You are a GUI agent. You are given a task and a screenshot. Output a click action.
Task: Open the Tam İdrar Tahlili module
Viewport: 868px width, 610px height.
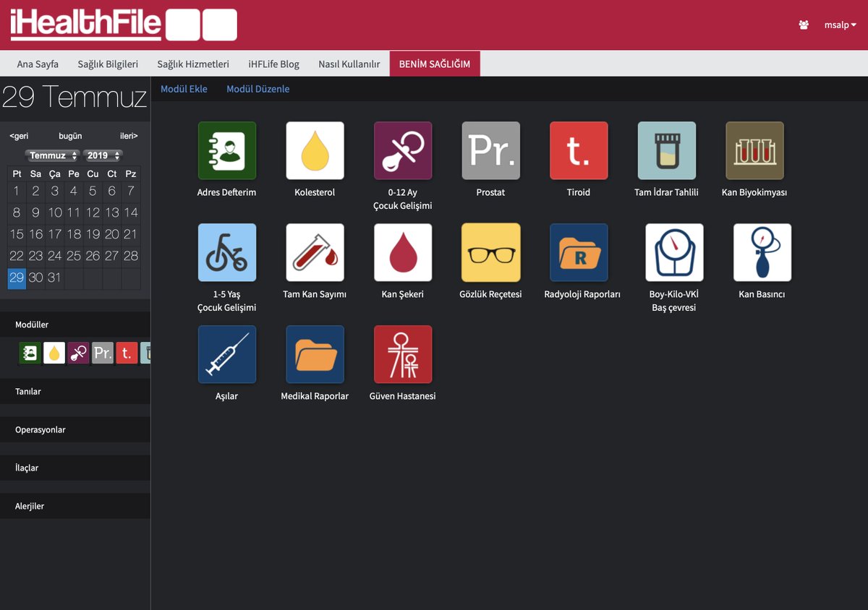tap(667, 150)
